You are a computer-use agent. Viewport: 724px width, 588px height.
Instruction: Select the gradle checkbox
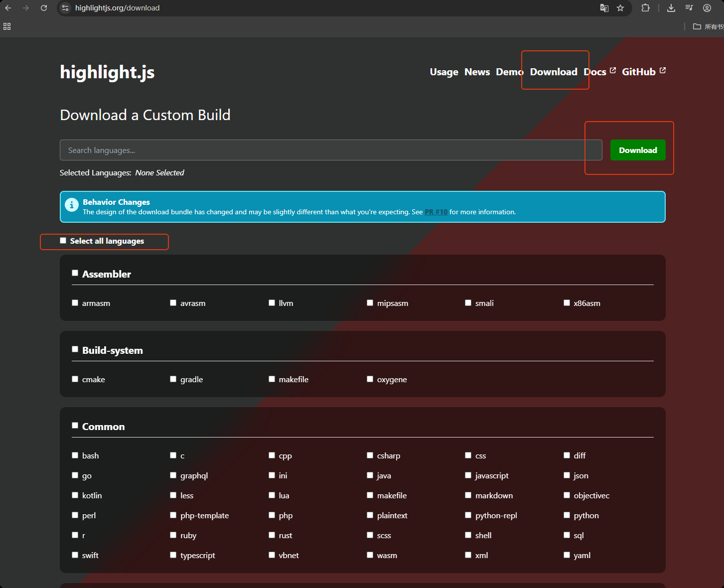point(173,379)
